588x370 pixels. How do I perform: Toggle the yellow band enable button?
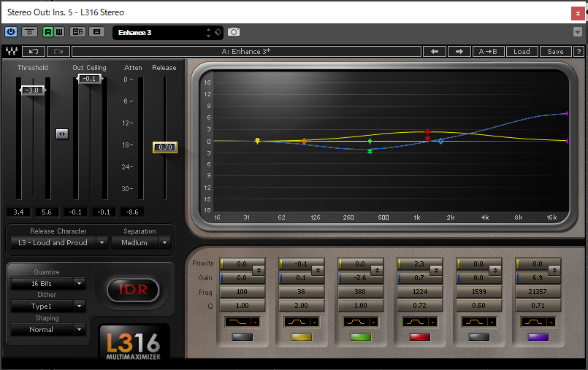302,337
